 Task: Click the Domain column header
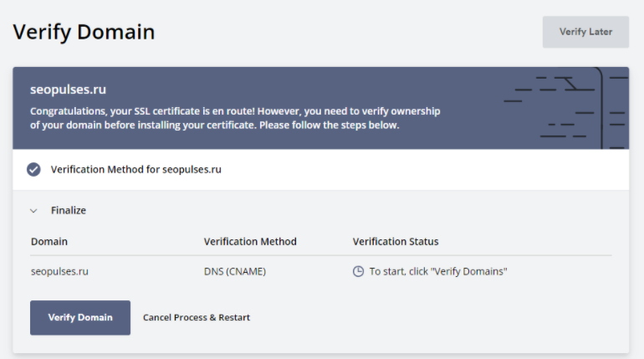pos(49,242)
